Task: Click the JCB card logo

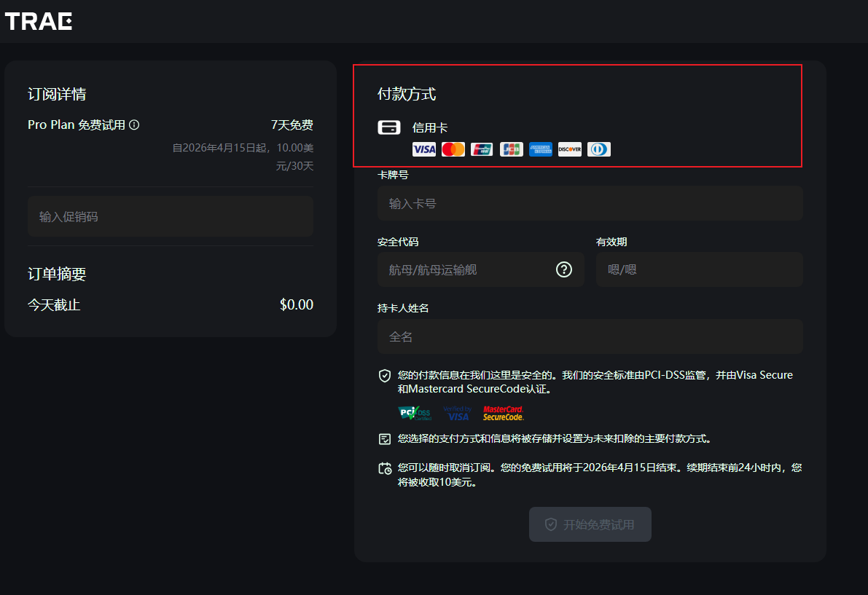Action: coord(511,149)
